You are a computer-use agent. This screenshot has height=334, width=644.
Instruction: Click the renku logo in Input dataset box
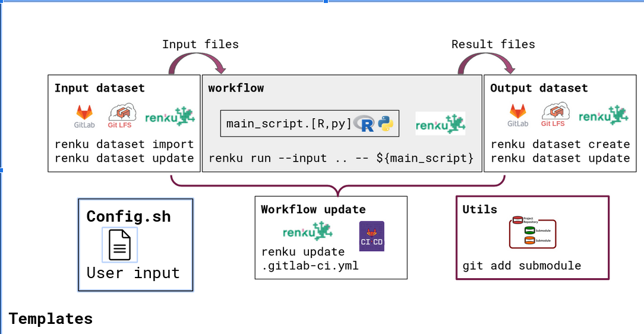(x=170, y=116)
